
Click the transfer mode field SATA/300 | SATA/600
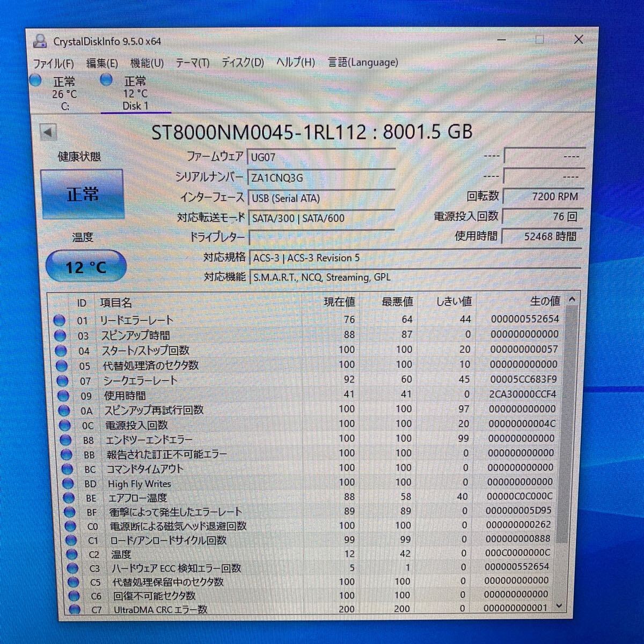pos(321,218)
